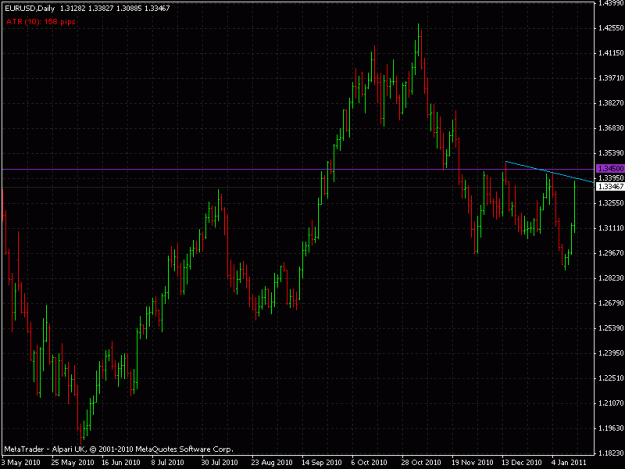Viewport: 625px width, 469px height.
Task: Click the white current price tag 1.33467
Action: coord(610,186)
